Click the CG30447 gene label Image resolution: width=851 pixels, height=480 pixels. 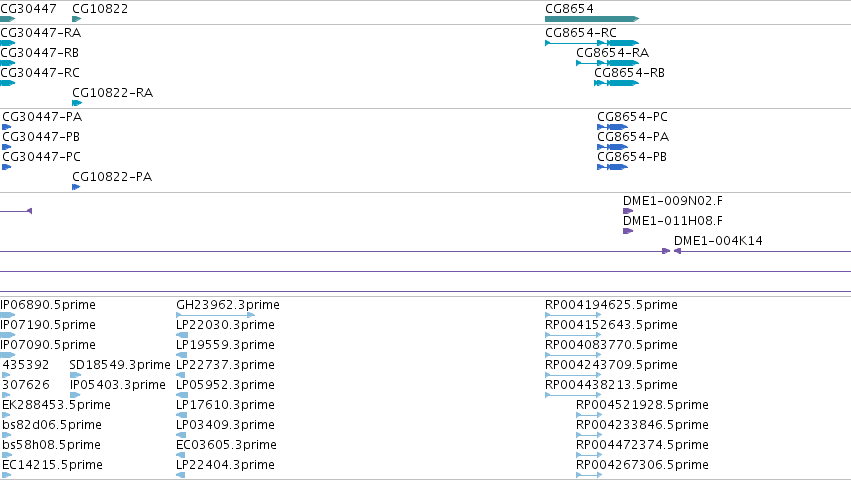(x=28, y=9)
